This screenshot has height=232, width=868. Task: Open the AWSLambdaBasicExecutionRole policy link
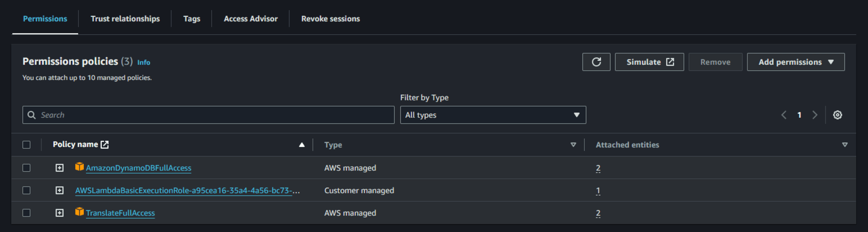[x=187, y=190]
